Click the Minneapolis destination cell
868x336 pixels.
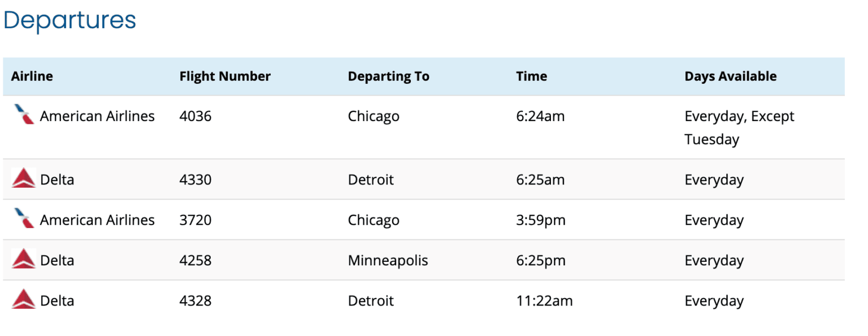point(388,260)
